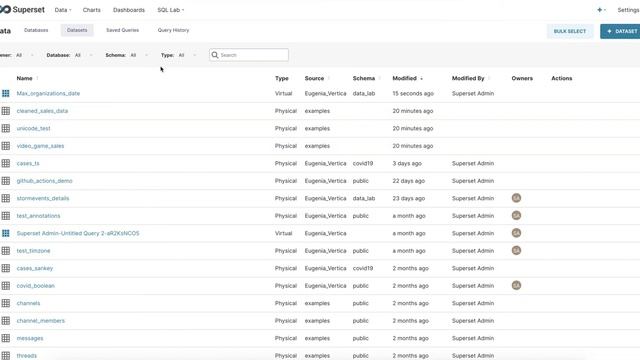Image resolution: width=640 pixels, height=360 pixels.
Task: Open the cases_sankey dataset
Action: (35, 268)
